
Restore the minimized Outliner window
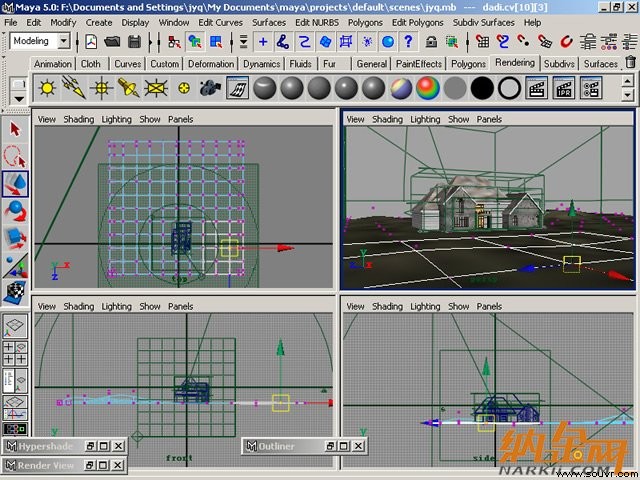[331, 446]
